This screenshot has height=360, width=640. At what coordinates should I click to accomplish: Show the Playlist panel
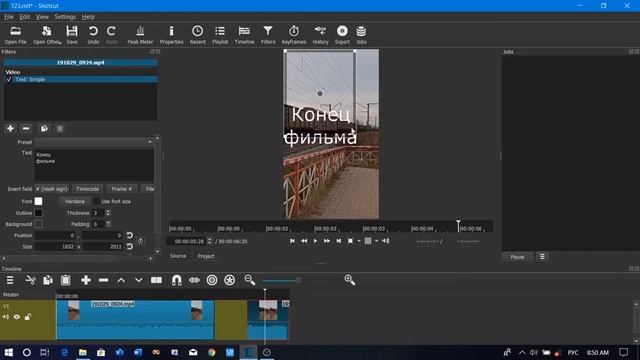pyautogui.click(x=220, y=35)
